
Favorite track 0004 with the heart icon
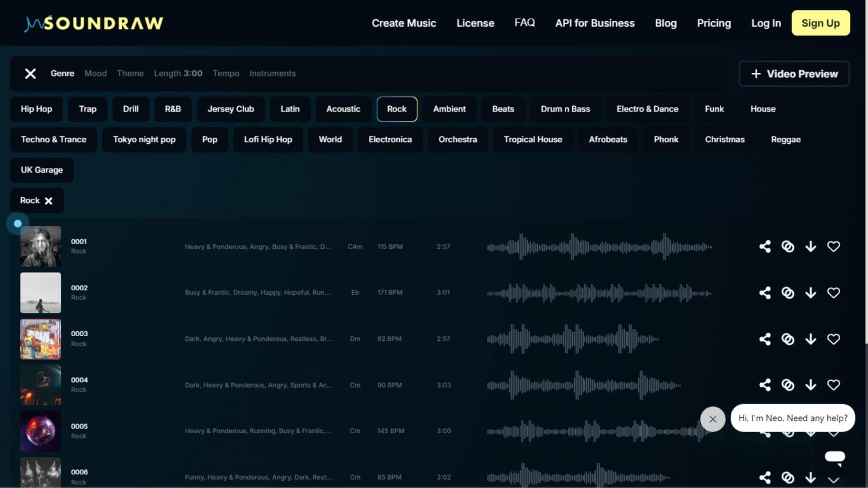[x=833, y=385]
